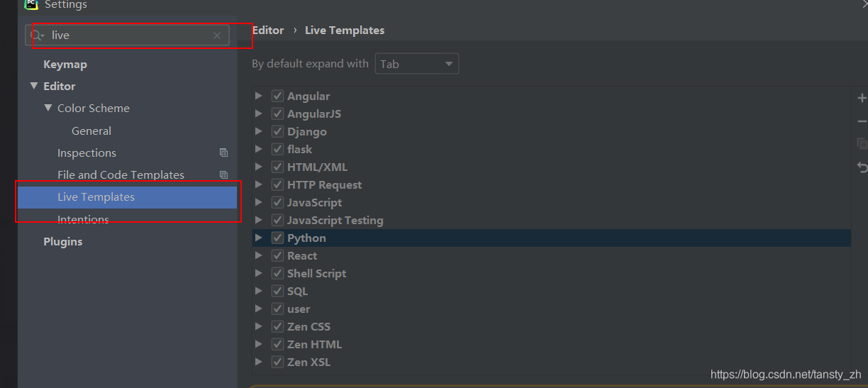Screen dimensions: 868x388
Task: Toggle the Zen CSS checkbox
Action: [x=277, y=326]
